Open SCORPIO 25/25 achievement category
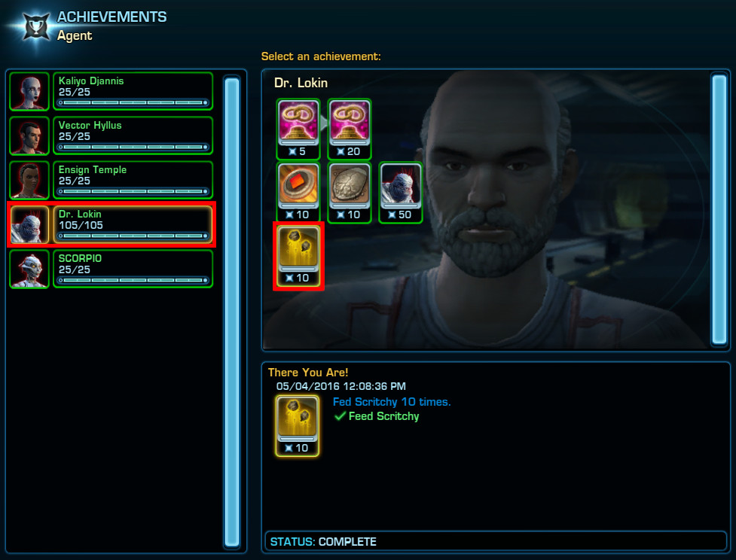 (x=133, y=269)
